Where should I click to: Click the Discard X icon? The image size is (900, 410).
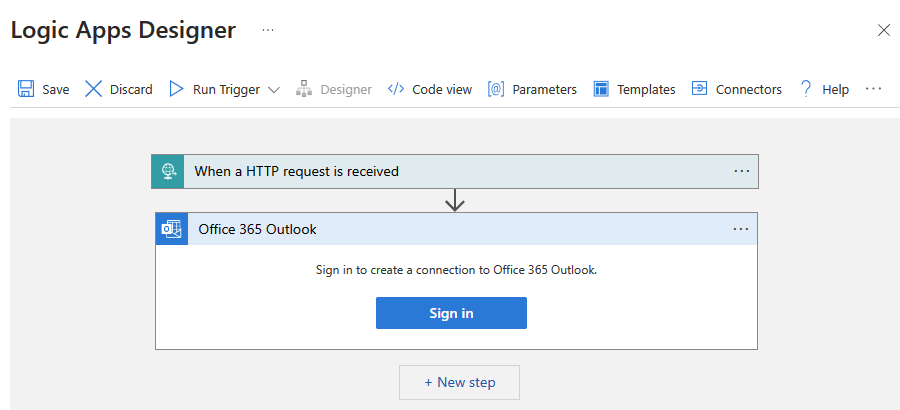click(94, 89)
